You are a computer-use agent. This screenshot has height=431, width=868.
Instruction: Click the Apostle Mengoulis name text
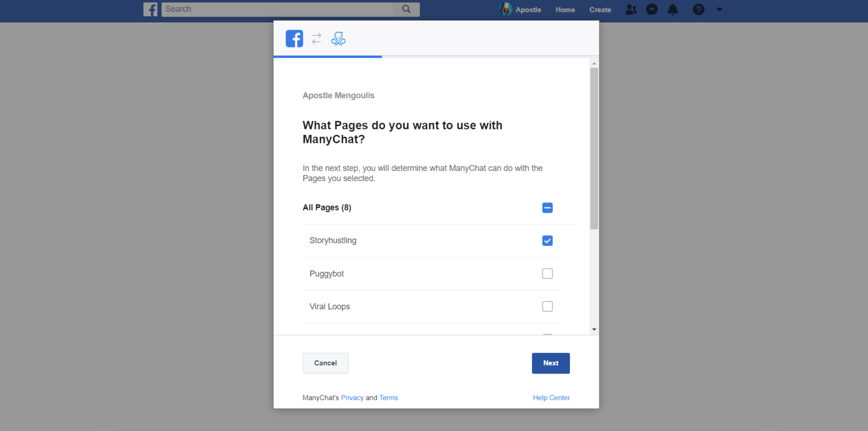click(x=338, y=95)
